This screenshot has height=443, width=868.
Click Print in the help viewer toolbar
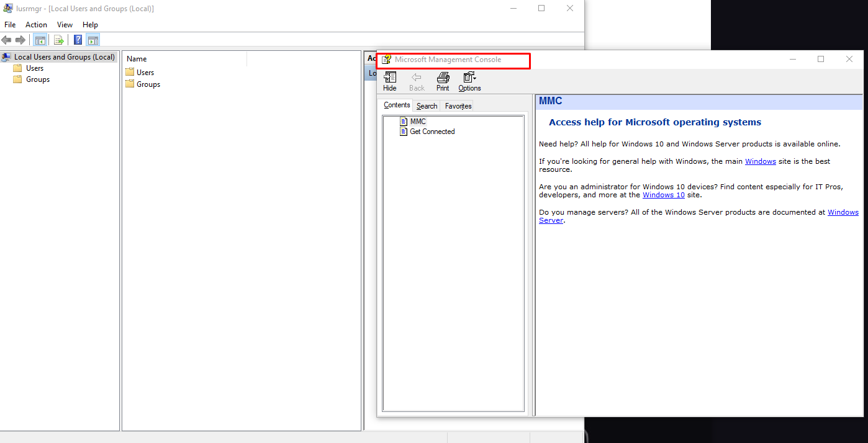pos(443,81)
